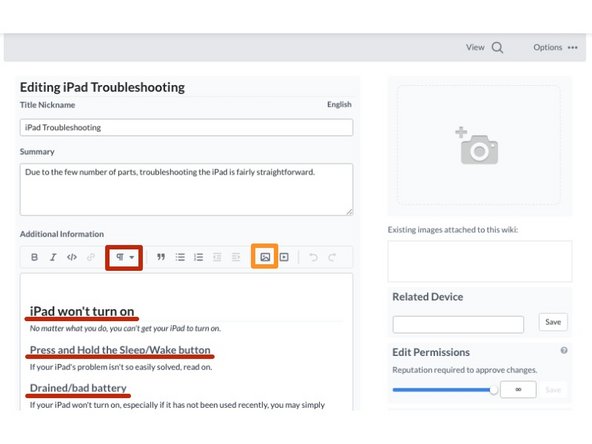Apply italic formatting

53,257
